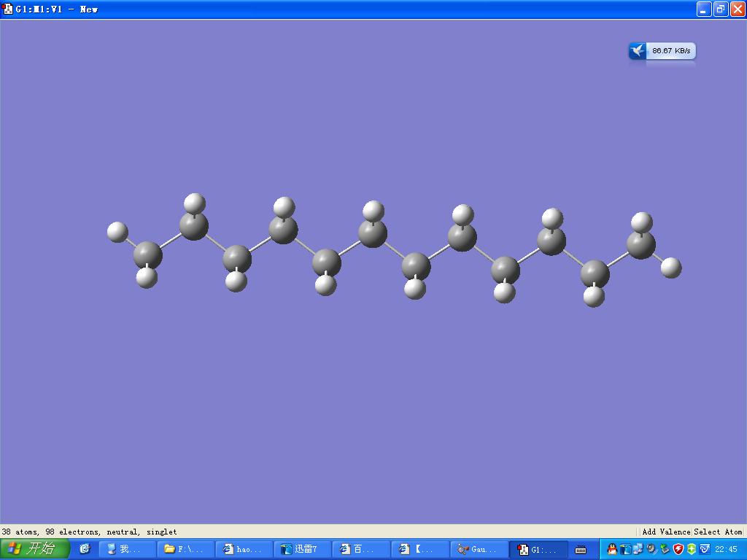Image resolution: width=747 pixels, height=560 pixels.
Task: Switch to the '我...' taskbar window
Action: 128,549
